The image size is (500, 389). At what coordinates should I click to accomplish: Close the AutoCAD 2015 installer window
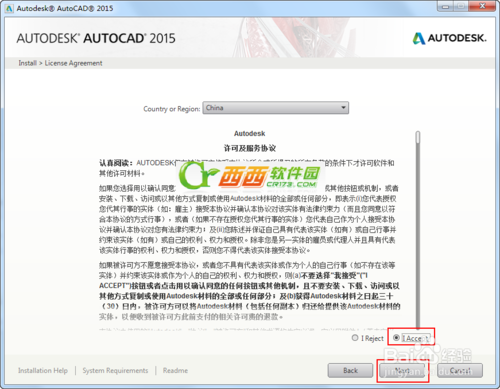point(482,6)
